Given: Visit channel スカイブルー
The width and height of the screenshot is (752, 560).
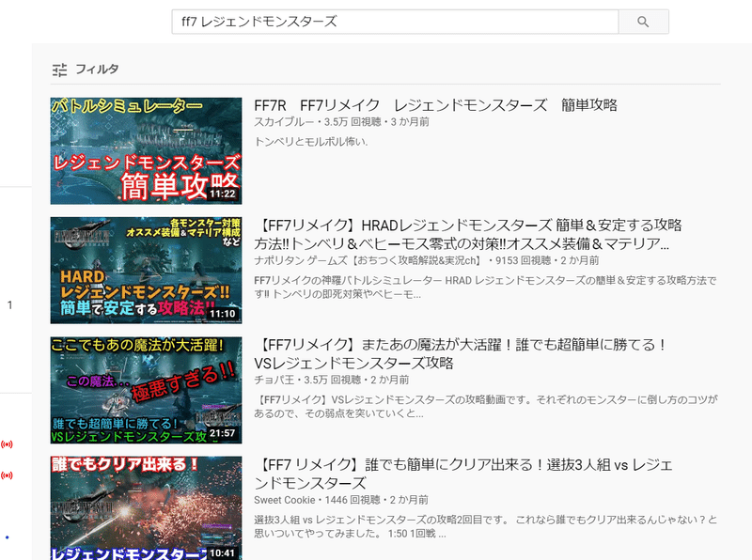Looking at the screenshot, I should (x=284, y=122).
